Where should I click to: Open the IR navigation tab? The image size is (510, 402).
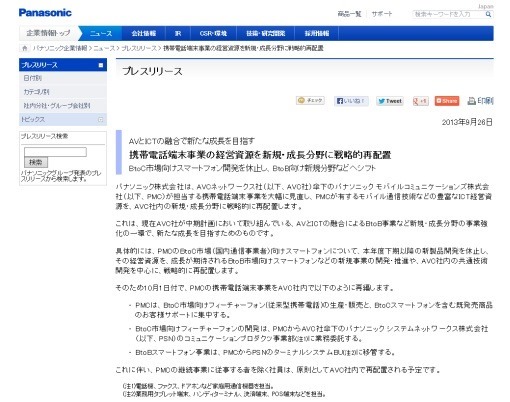[178, 33]
